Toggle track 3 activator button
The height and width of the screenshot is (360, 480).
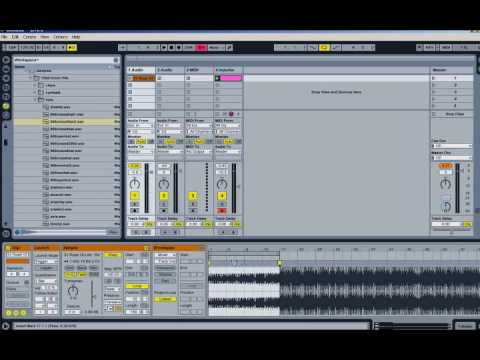(x=193, y=196)
